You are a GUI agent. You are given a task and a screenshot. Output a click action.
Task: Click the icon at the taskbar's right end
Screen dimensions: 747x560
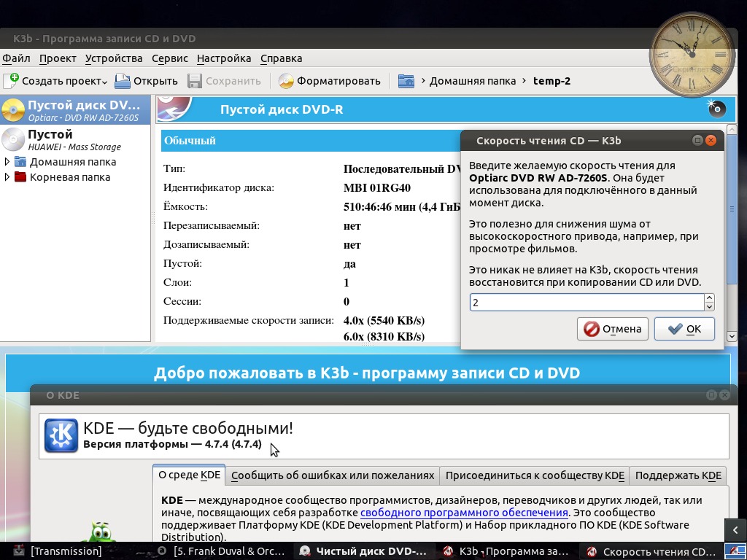[x=734, y=551]
